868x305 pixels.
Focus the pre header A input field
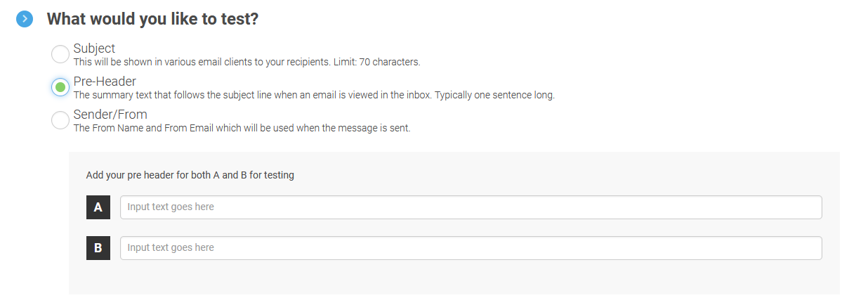(x=471, y=207)
